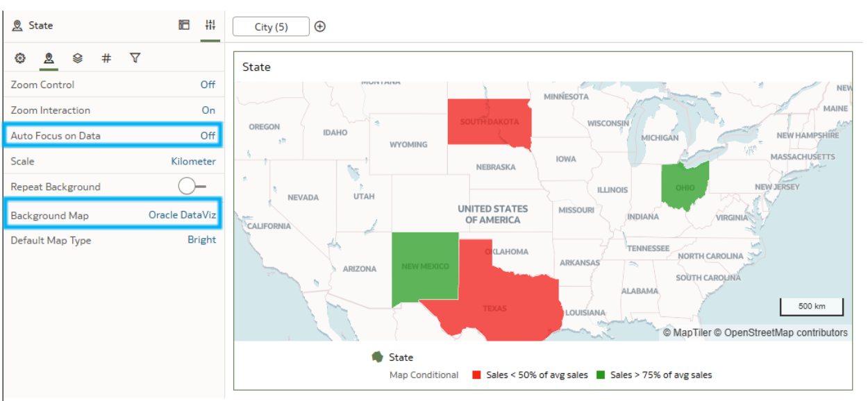Open the General settings gear tab

[x=20, y=58]
